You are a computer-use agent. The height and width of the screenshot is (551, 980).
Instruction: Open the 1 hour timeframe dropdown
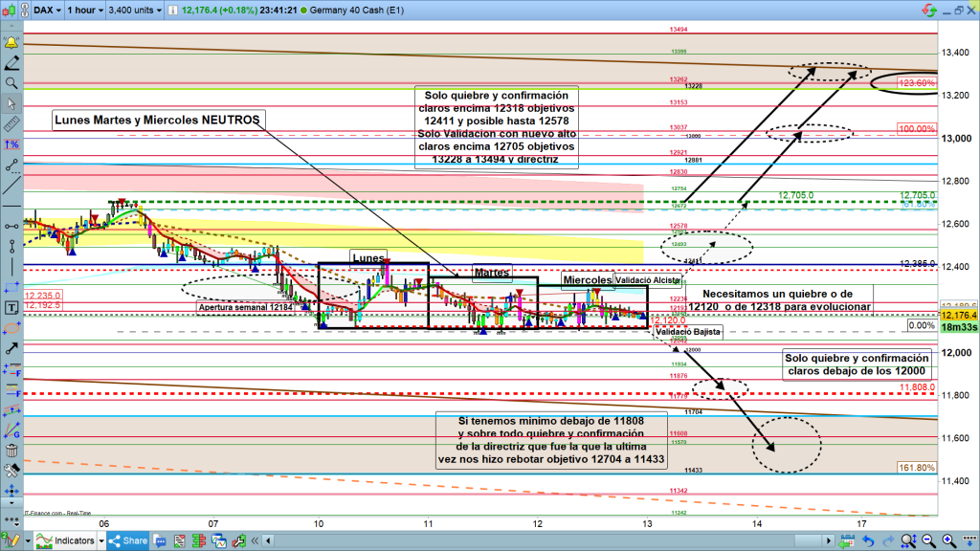tap(84, 11)
